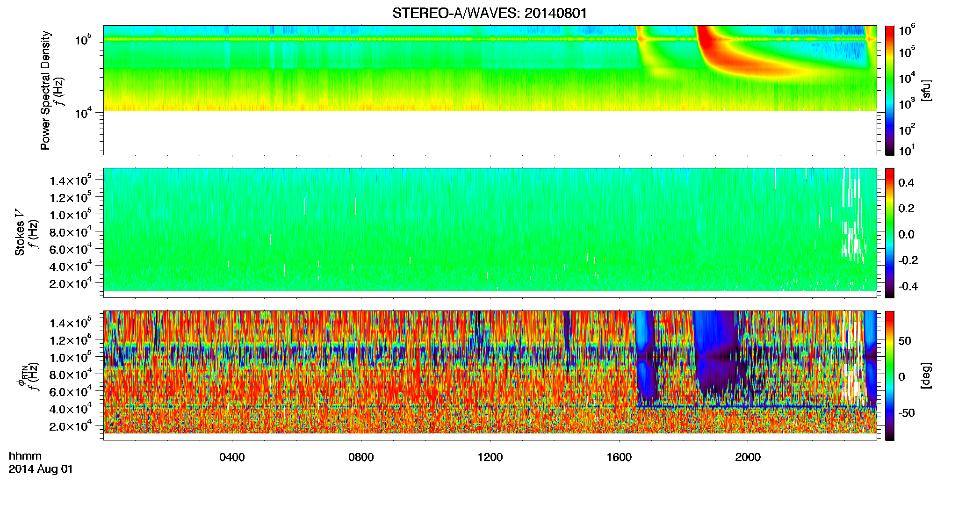Click the 0 label on degrees colorbar
Screen dimensions: 980x505
901,377
